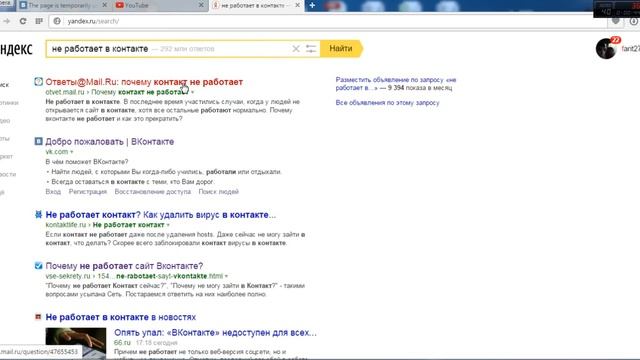Expand dropdown arrow next to vk.com
Viewport: 640px width, 360px height.
point(71,152)
